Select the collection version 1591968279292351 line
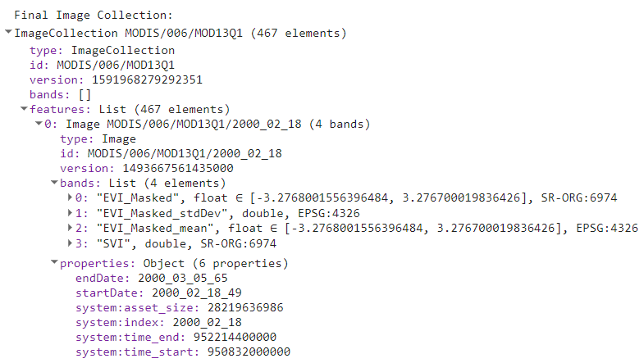 click(x=115, y=79)
